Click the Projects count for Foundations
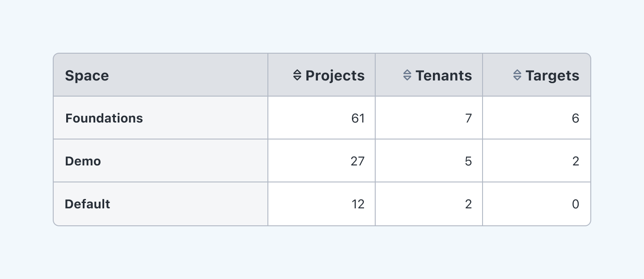Viewport: 644px width, 279px height. pos(358,118)
